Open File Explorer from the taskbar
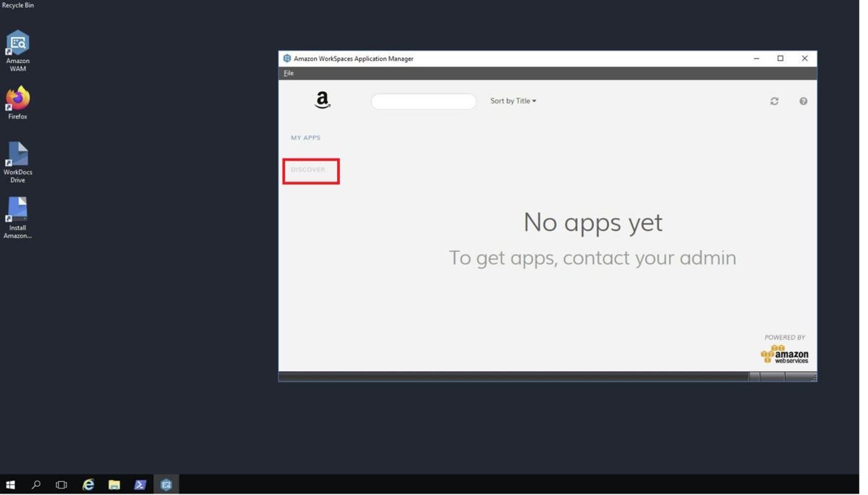The height and width of the screenshot is (495, 868). [114, 485]
